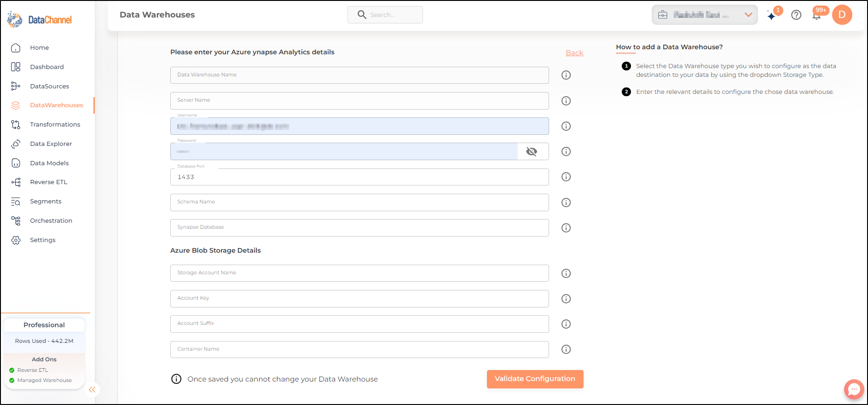The width and height of the screenshot is (868, 405).
Task: Click the Storage Account Name field
Action: tap(359, 273)
